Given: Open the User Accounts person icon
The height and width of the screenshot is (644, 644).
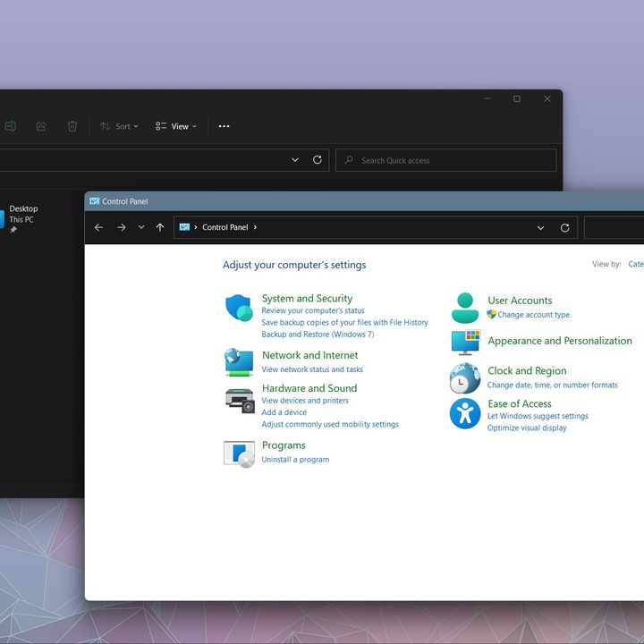Looking at the screenshot, I should click(x=465, y=308).
